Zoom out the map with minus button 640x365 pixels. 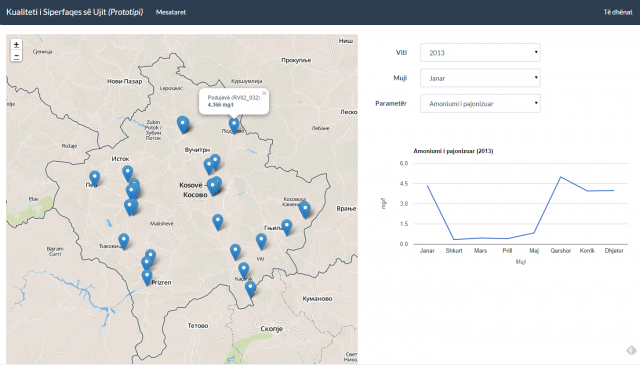tap(16, 56)
